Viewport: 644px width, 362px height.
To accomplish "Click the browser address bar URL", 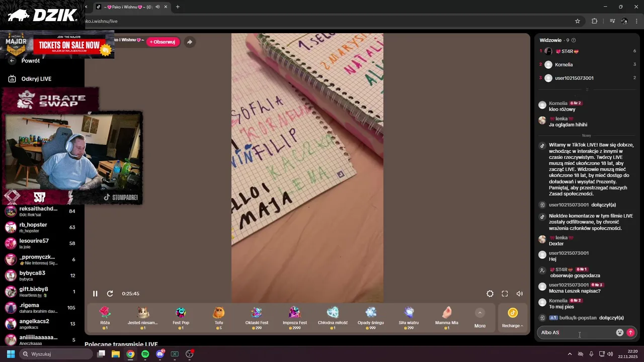I will (x=101, y=21).
